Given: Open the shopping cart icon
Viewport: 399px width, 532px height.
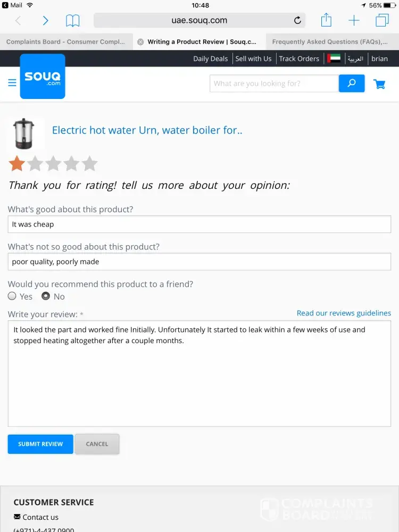Looking at the screenshot, I should 379,84.
